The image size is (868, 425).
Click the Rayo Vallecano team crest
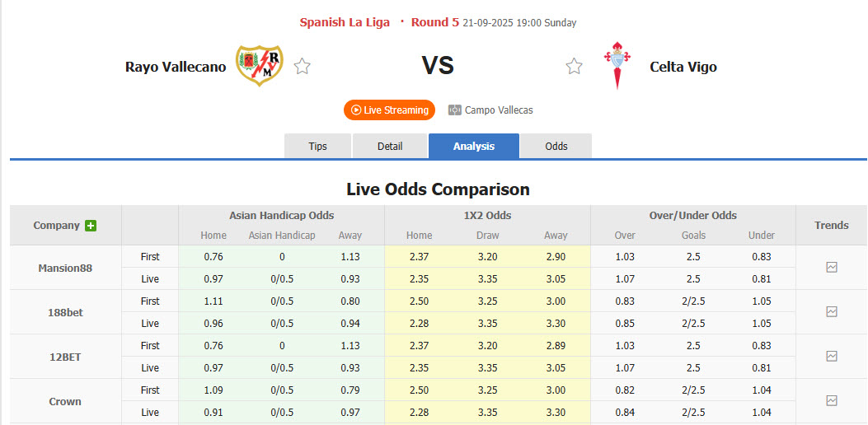click(x=259, y=66)
